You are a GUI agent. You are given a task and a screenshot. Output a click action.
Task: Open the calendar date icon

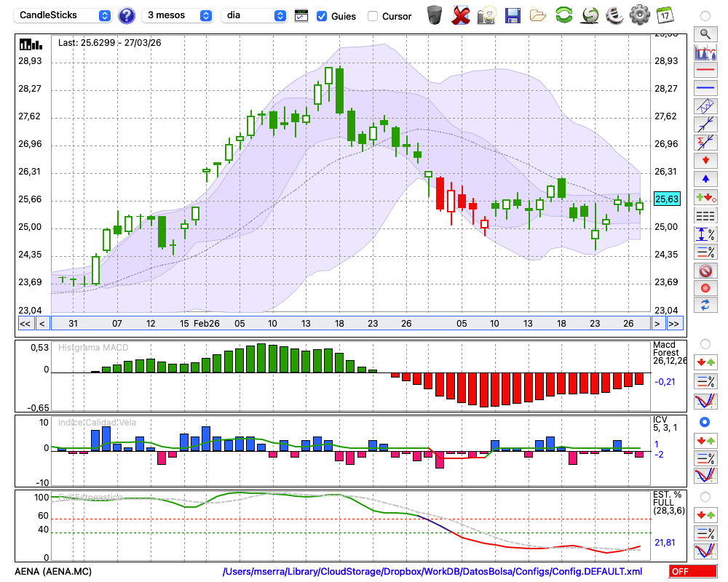coord(664,15)
